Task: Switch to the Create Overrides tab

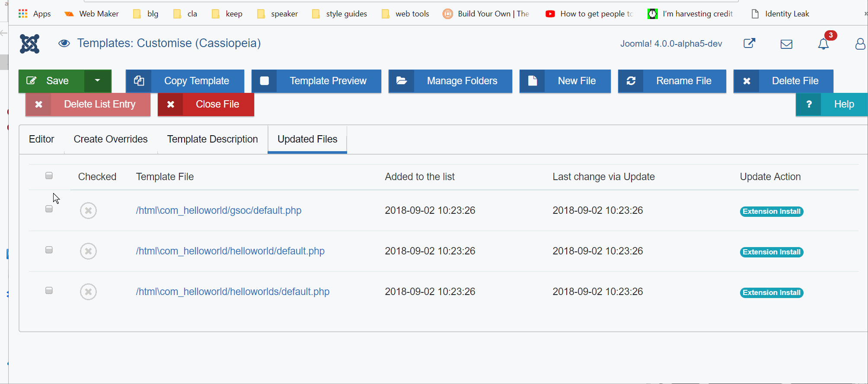Action: tap(111, 139)
